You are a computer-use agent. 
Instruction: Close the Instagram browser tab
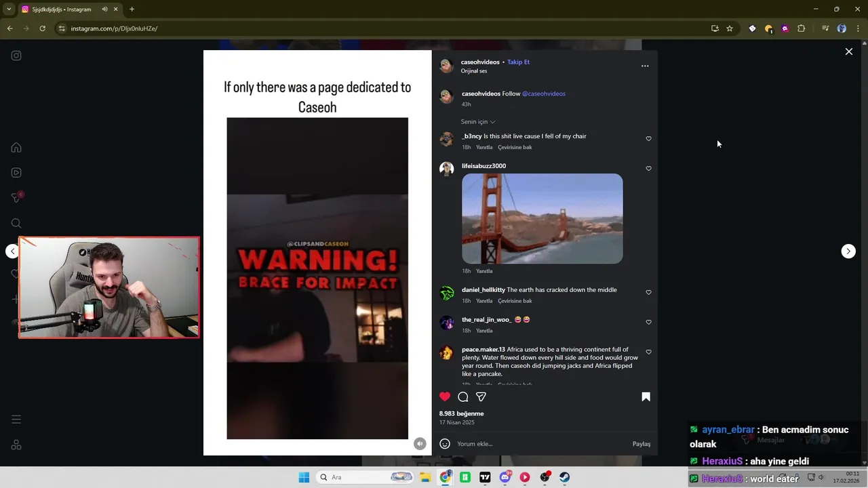[x=116, y=9]
